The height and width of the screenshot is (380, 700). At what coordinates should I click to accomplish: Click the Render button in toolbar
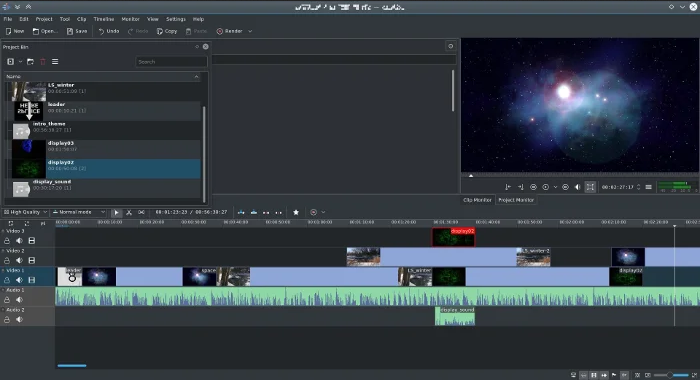coord(229,31)
